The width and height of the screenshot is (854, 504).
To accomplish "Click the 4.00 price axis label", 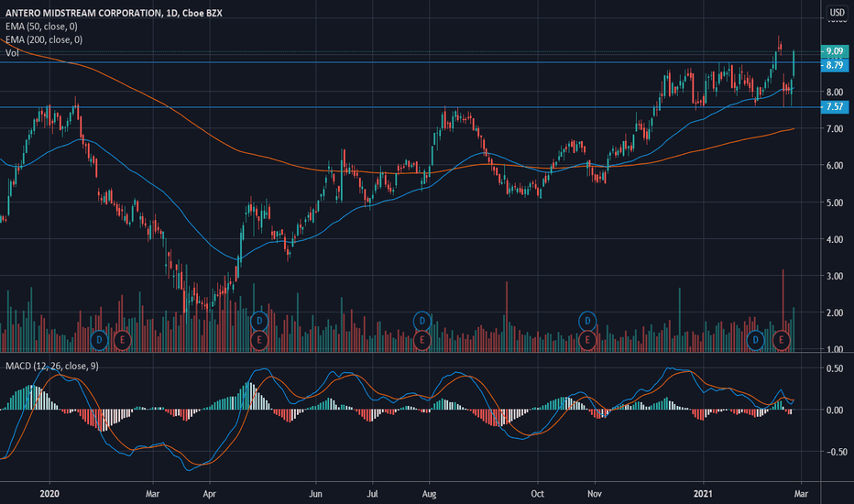I will (x=835, y=239).
